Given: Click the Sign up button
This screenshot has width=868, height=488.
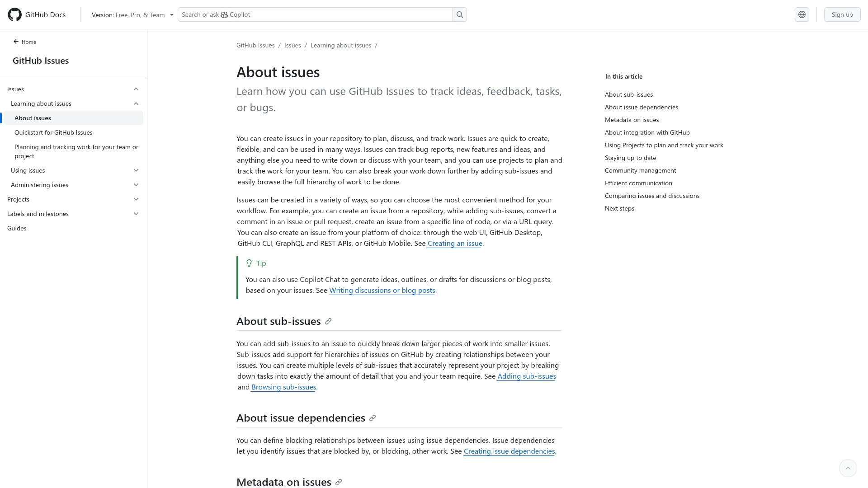Looking at the screenshot, I should tap(842, 14).
